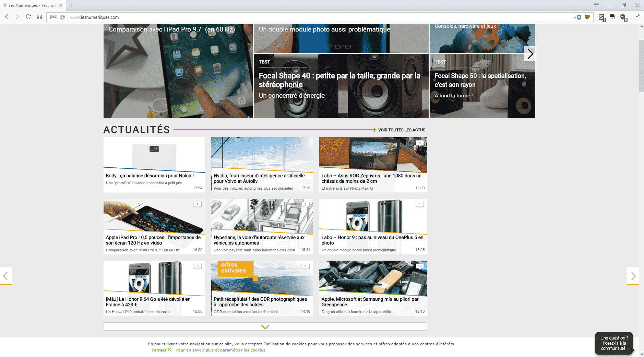The height and width of the screenshot is (357, 644).
Task: Click the browser forward arrow
Action: pos(17,17)
